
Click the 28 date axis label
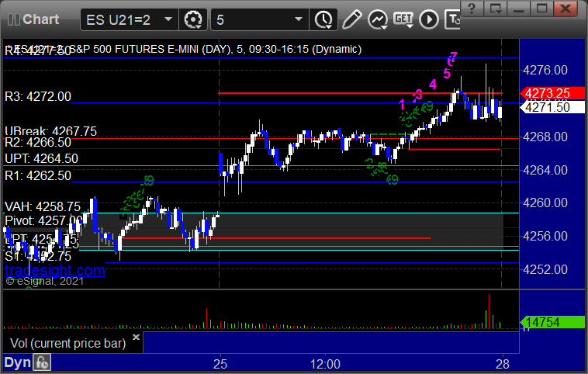503,364
